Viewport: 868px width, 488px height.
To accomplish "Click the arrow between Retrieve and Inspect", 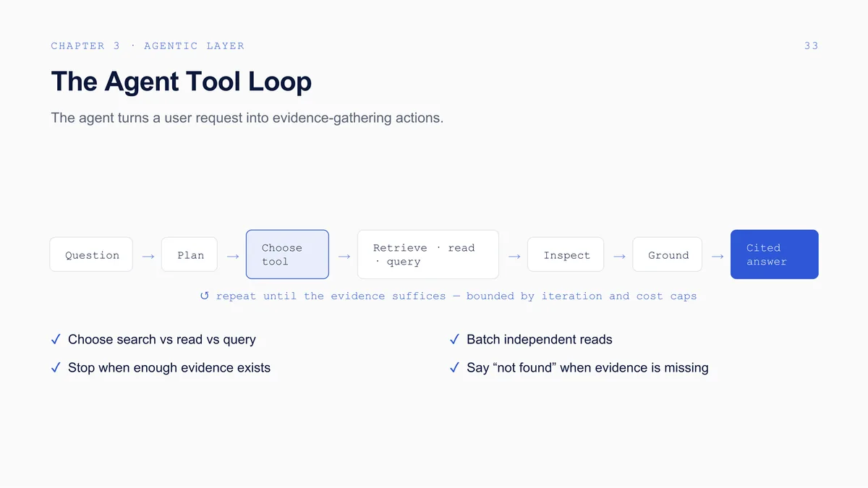I will click(514, 256).
